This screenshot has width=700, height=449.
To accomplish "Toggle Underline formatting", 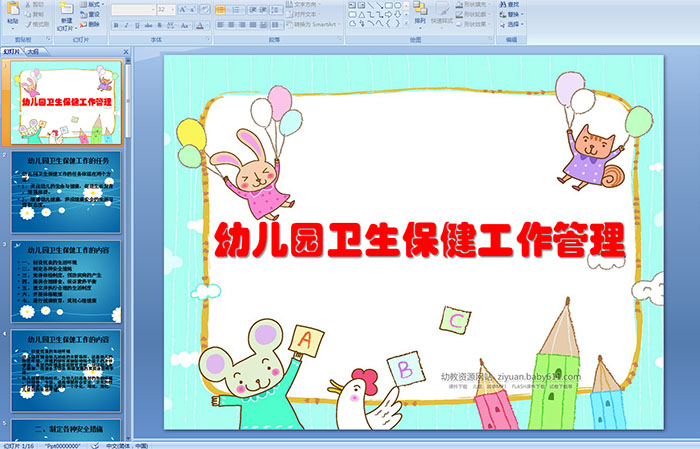I will click(137, 25).
